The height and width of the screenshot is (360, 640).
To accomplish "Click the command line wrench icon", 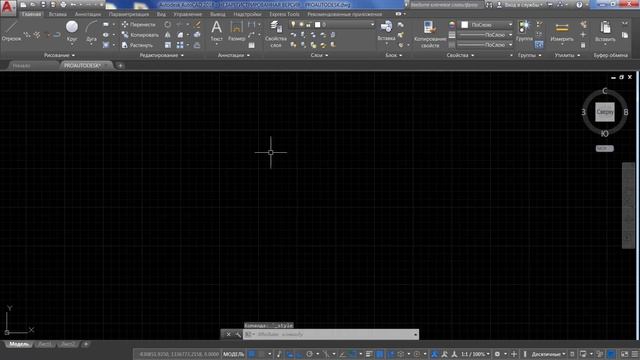I will [x=238, y=334].
